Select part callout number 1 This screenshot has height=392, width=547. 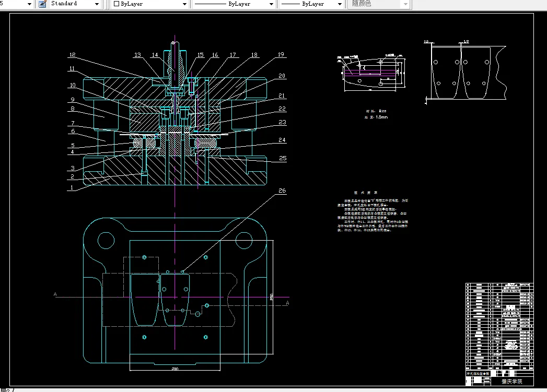72,186
